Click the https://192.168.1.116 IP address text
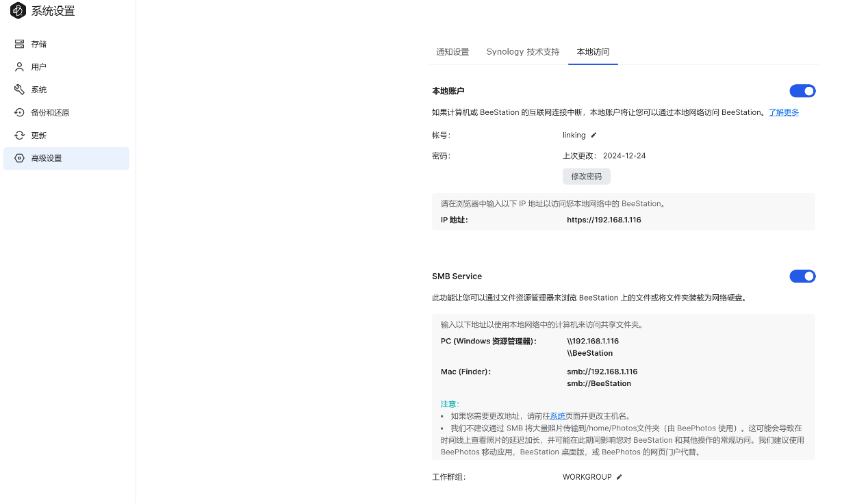The image size is (868, 503). (x=604, y=220)
